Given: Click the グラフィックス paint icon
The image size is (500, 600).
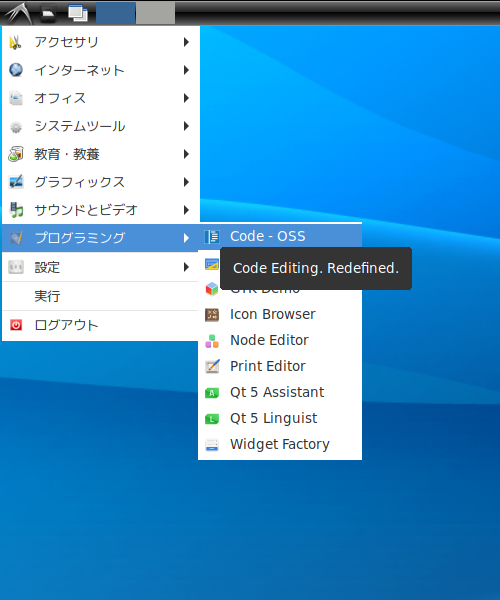Looking at the screenshot, I should tap(16, 182).
